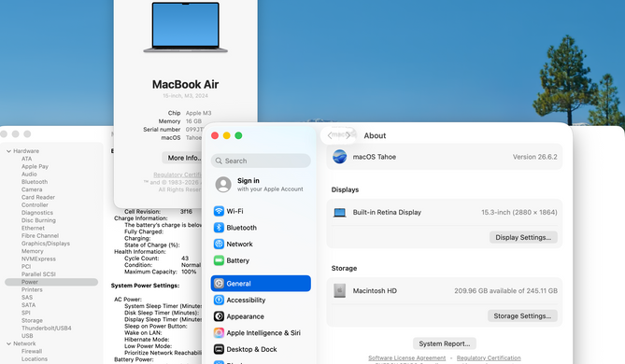
Task: Select Apple Pay in System Information sidebar
Action: point(36,166)
